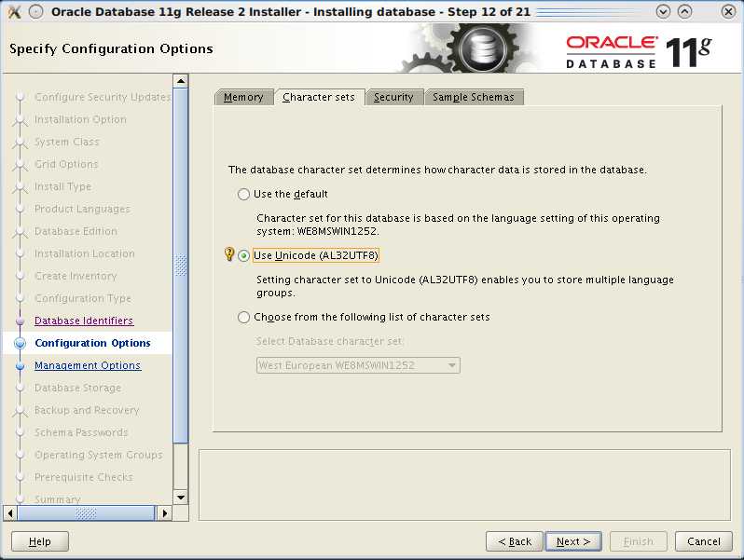Open the Database Identifiers step link

pos(84,321)
